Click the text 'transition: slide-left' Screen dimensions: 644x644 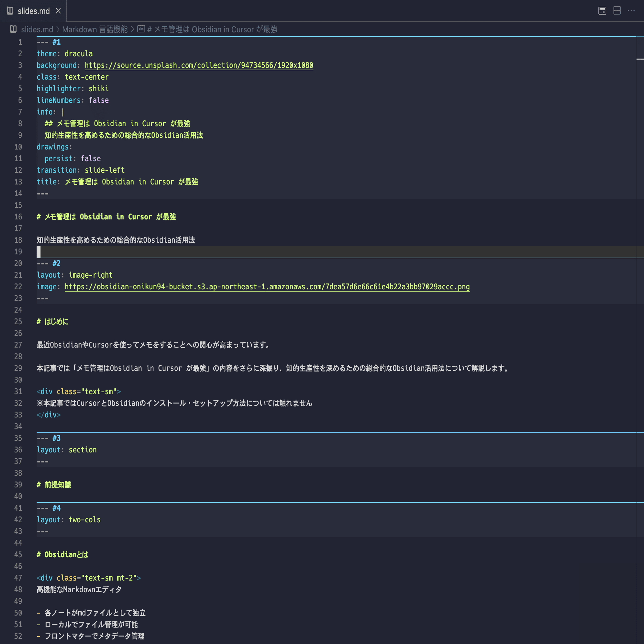81,170
